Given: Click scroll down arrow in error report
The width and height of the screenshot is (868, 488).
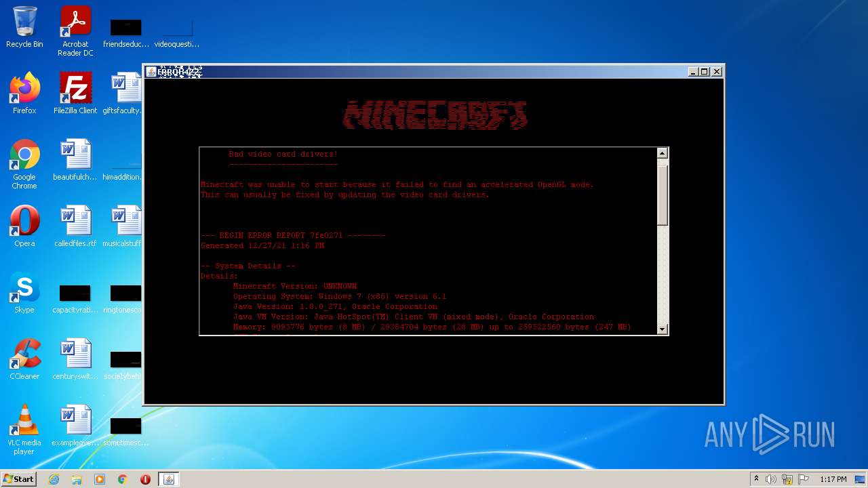Looking at the screenshot, I should (x=663, y=329).
